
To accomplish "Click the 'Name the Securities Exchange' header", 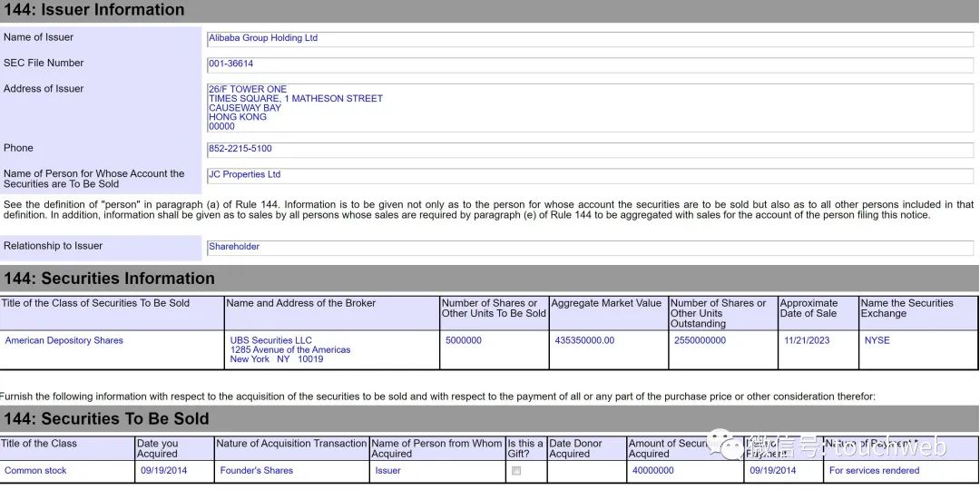I will click(918, 313).
